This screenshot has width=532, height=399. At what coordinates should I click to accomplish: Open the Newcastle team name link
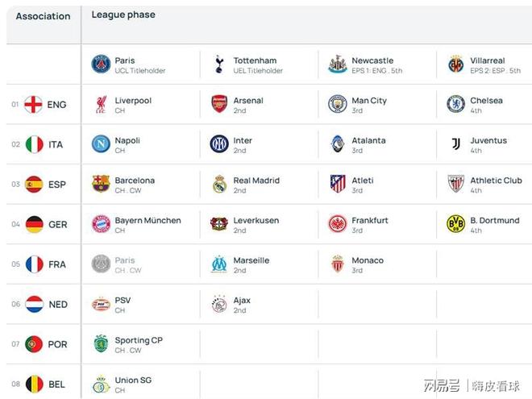tap(372, 60)
